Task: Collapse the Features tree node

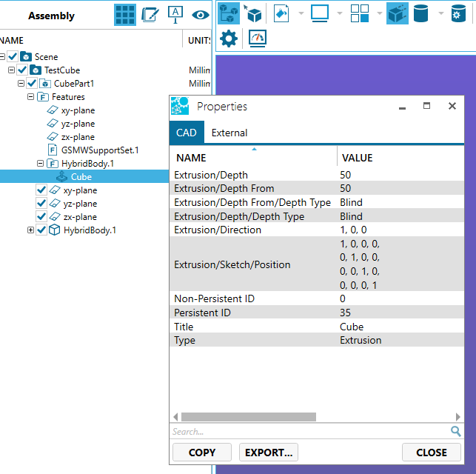Action: tap(30, 97)
